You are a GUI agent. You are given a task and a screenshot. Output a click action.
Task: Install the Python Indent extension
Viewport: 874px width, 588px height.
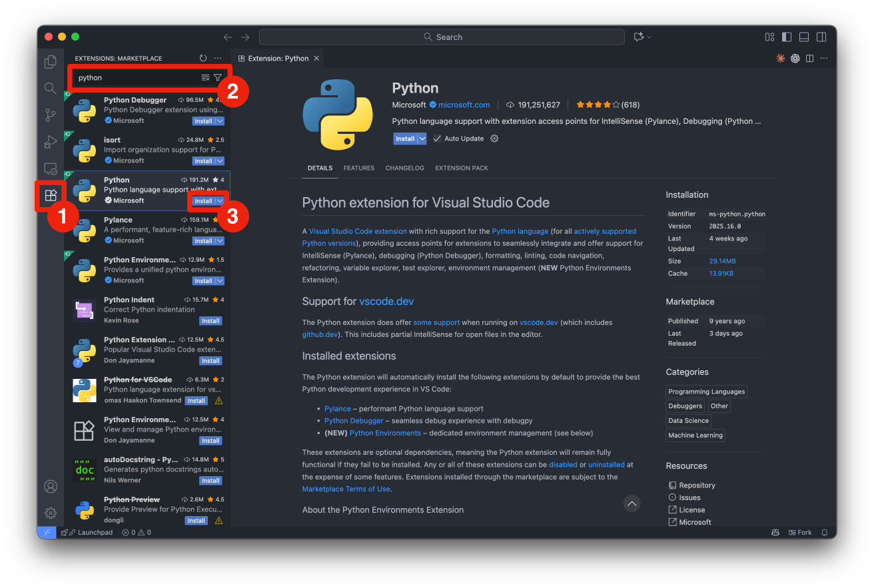tap(211, 321)
